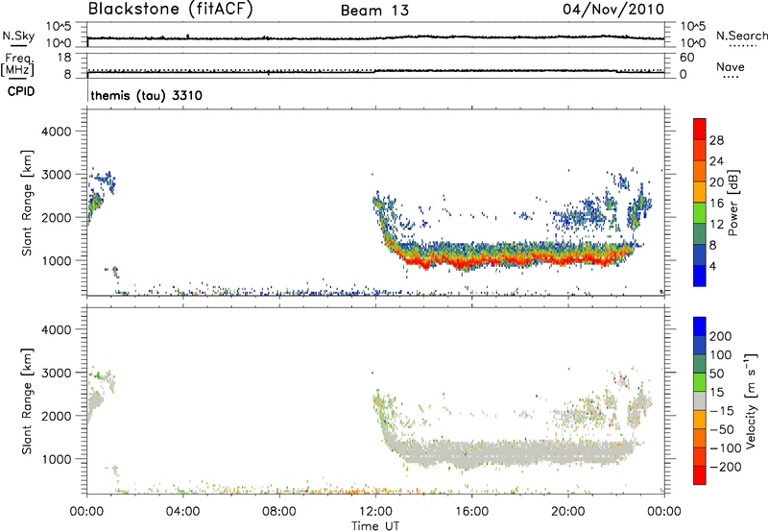The height and width of the screenshot is (532, 768).
Task: Click the "Nave" legend label
Action: click(x=731, y=66)
